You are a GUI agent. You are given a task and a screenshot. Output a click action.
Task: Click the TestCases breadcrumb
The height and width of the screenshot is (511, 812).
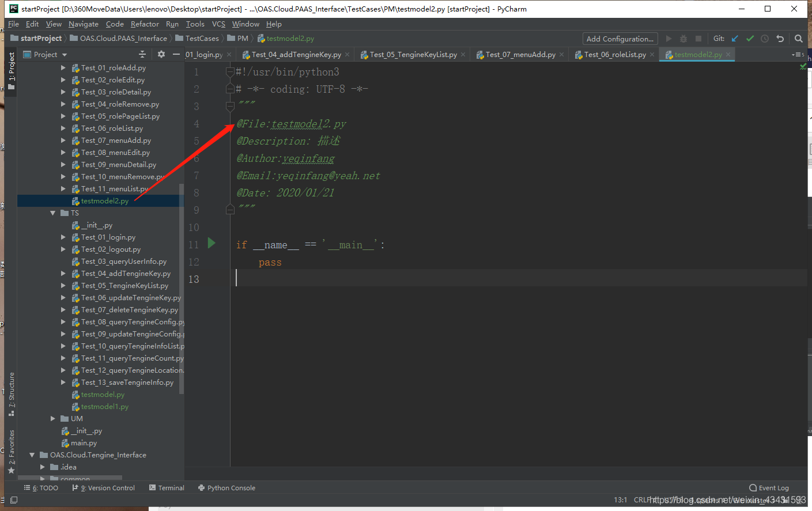point(197,39)
